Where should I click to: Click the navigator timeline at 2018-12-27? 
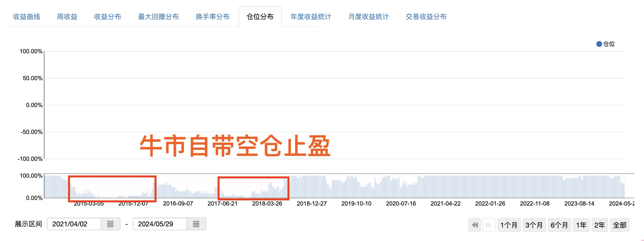click(x=312, y=187)
